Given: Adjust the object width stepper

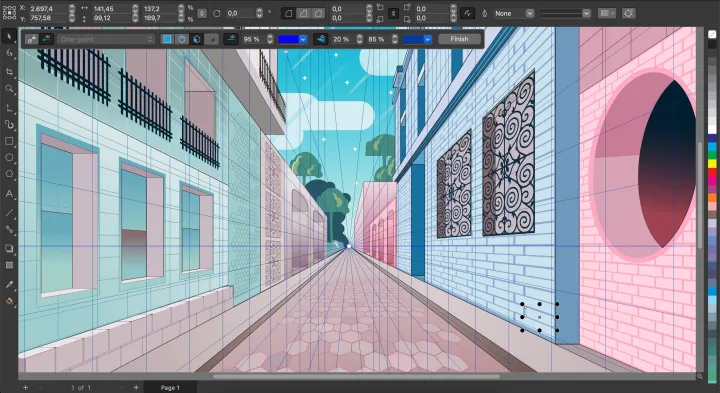Looking at the screenshot, I should coord(135,8).
